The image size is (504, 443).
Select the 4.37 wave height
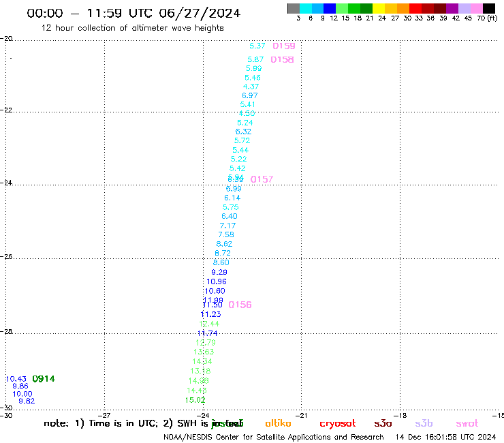tap(251, 87)
